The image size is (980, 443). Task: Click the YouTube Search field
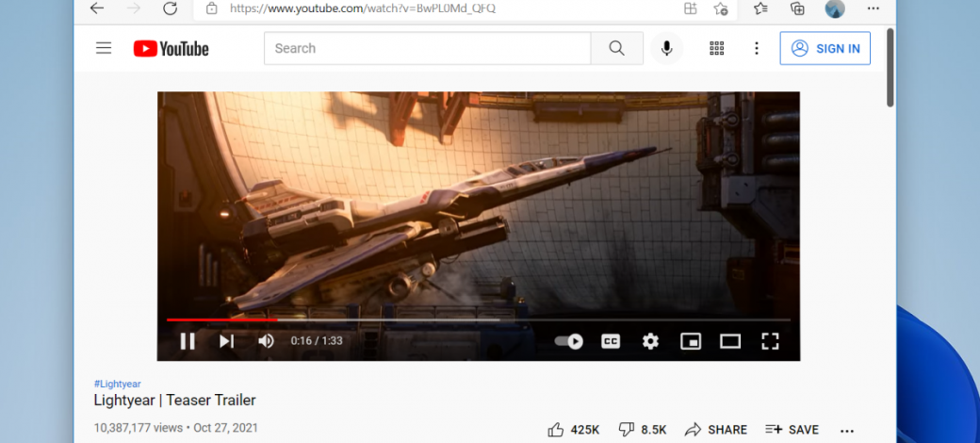click(428, 48)
